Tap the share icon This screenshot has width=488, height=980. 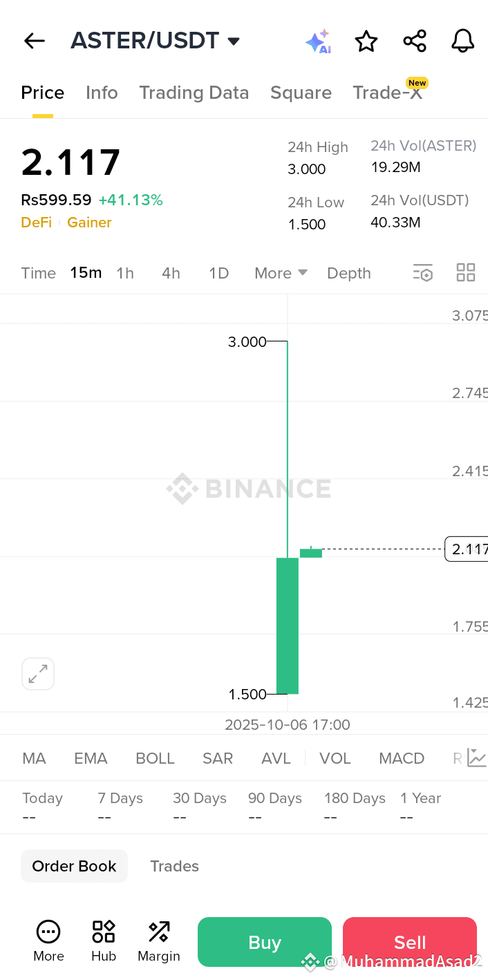[415, 41]
